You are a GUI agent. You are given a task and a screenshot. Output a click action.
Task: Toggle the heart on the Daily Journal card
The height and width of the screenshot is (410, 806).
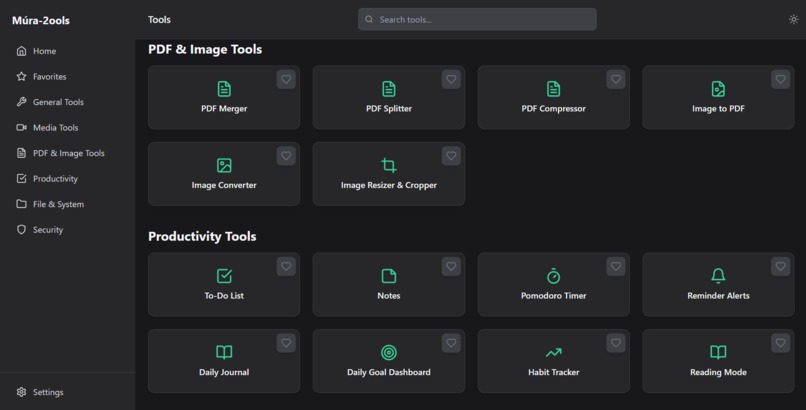tap(286, 343)
